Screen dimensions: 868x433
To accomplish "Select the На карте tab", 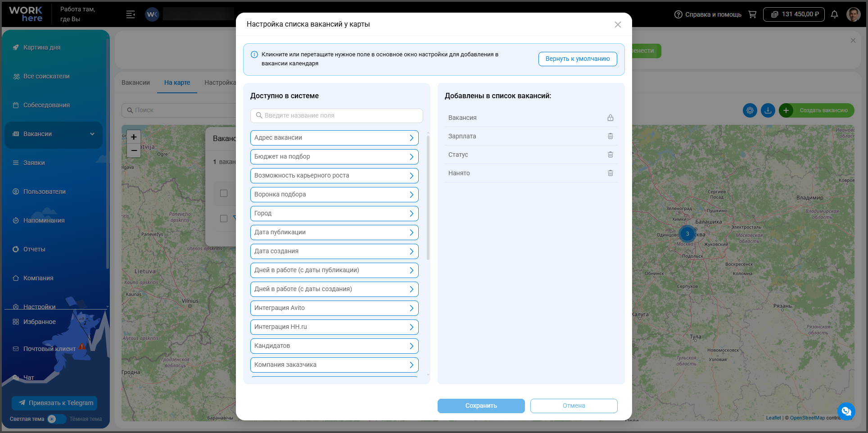I will coord(177,82).
